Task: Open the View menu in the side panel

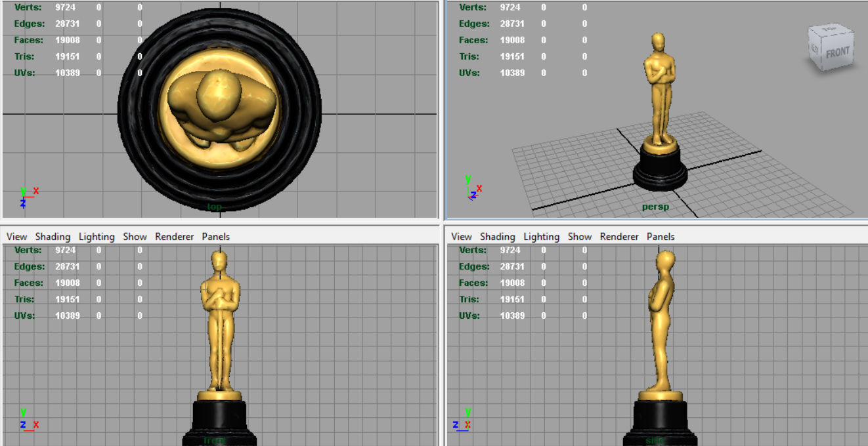Action: (462, 237)
